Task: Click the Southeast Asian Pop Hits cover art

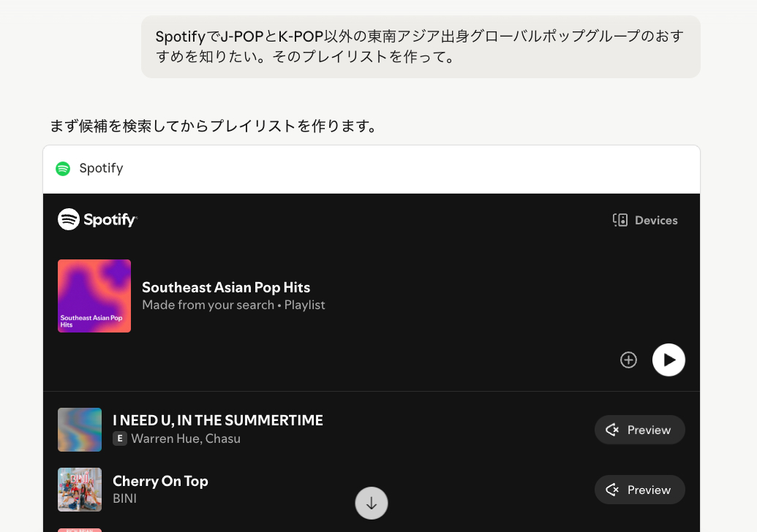Action: (x=94, y=296)
